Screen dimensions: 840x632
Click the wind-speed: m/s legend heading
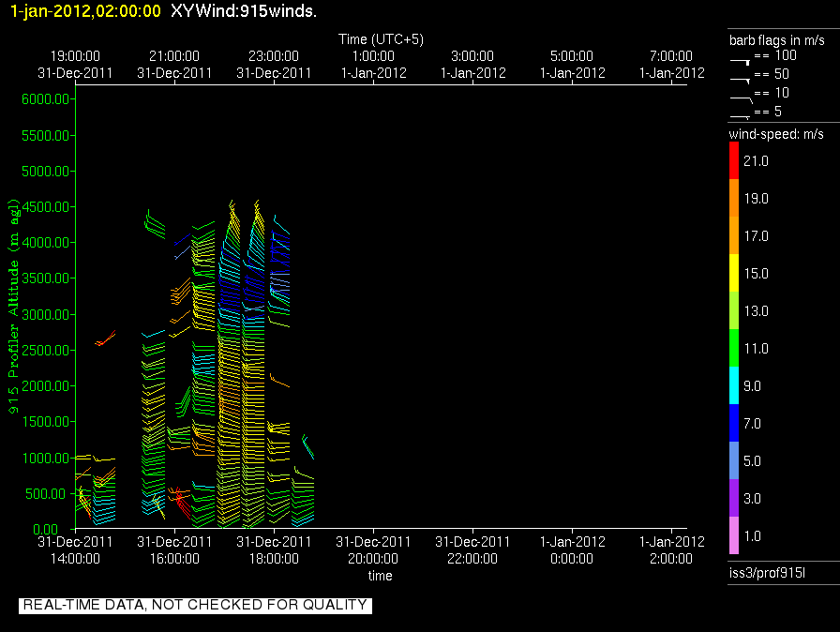pos(776,136)
